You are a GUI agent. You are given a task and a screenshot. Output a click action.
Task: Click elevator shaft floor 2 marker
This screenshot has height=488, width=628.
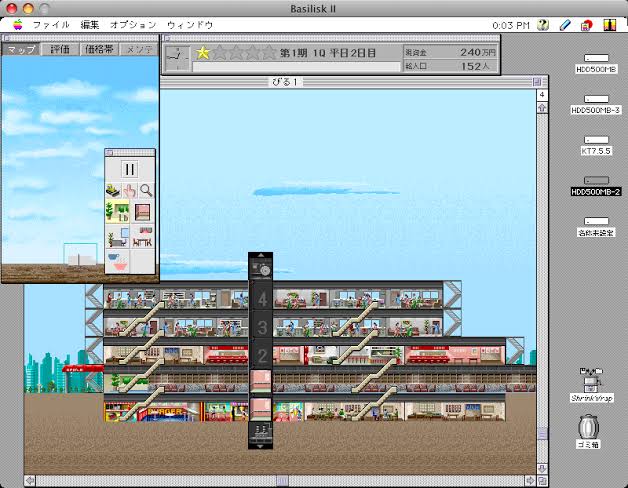tap(262, 355)
